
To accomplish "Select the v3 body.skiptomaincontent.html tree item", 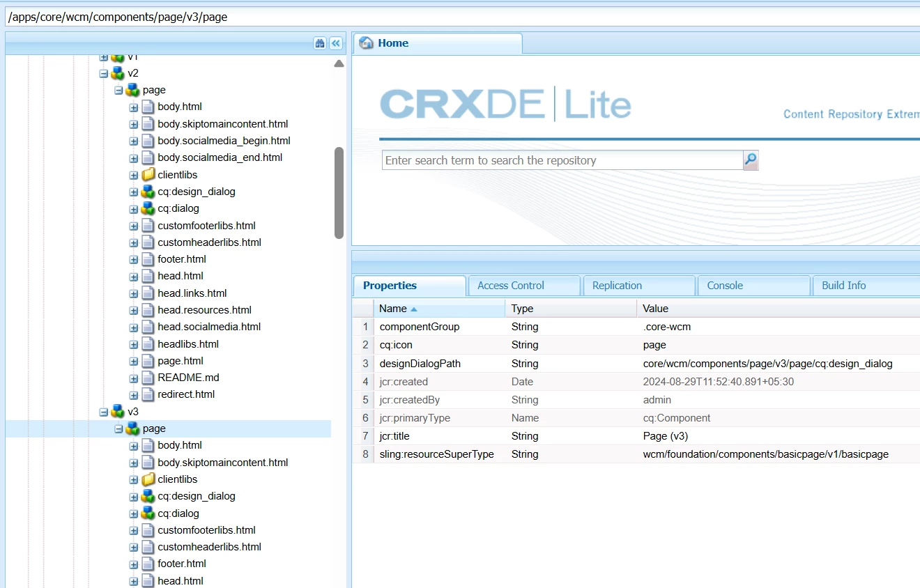I will (222, 463).
